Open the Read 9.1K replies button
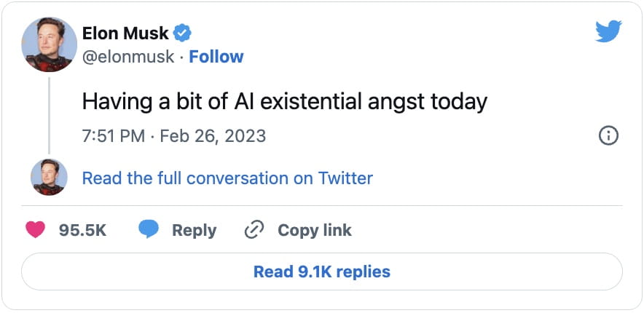The height and width of the screenshot is (313, 644). (322, 272)
